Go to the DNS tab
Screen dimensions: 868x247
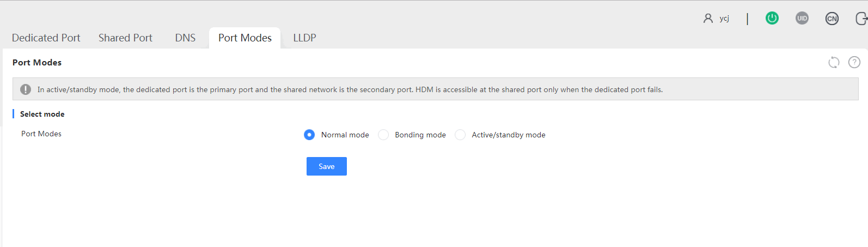tap(185, 38)
